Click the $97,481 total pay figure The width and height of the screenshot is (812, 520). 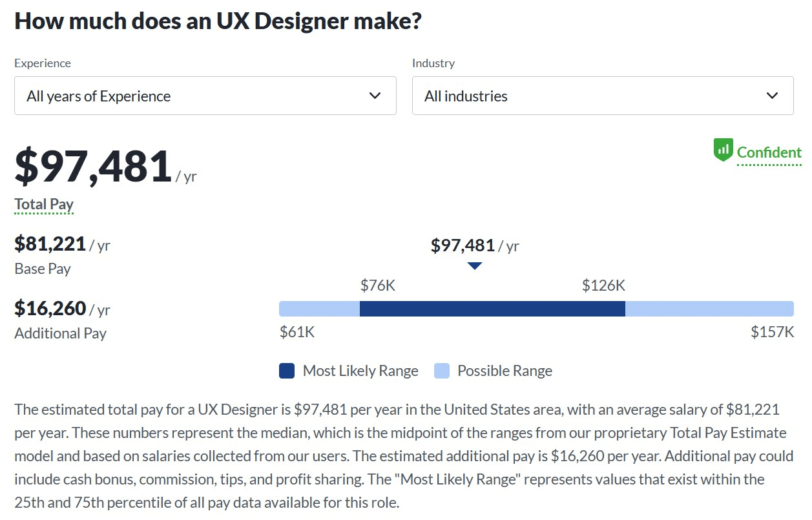93,167
